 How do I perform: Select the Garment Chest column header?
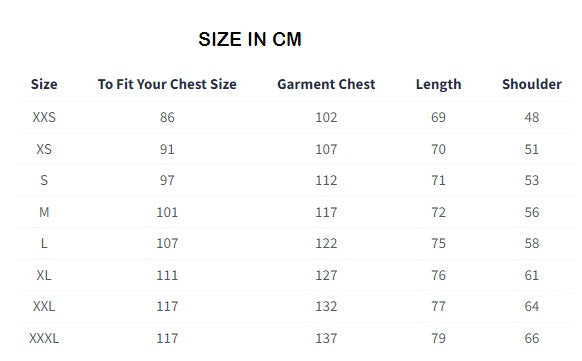point(326,84)
